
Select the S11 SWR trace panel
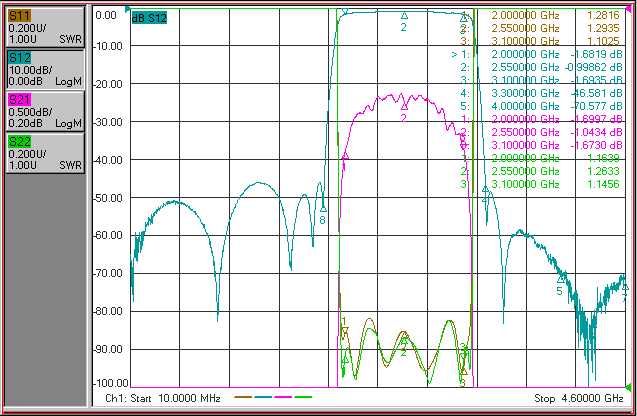tap(45, 27)
